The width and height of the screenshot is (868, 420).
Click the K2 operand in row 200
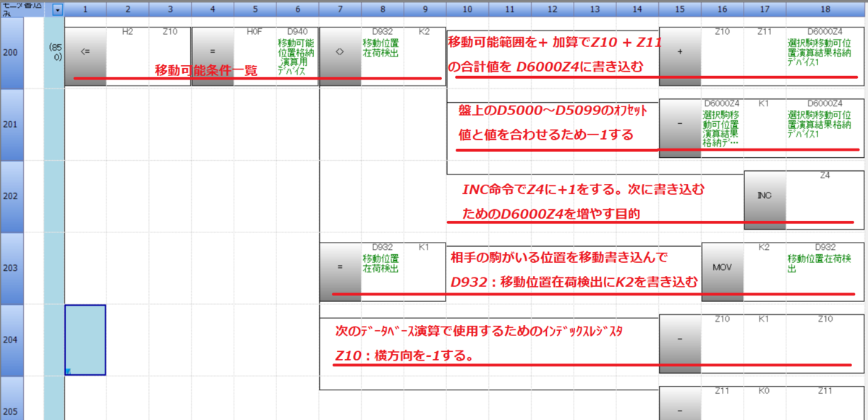(x=425, y=32)
